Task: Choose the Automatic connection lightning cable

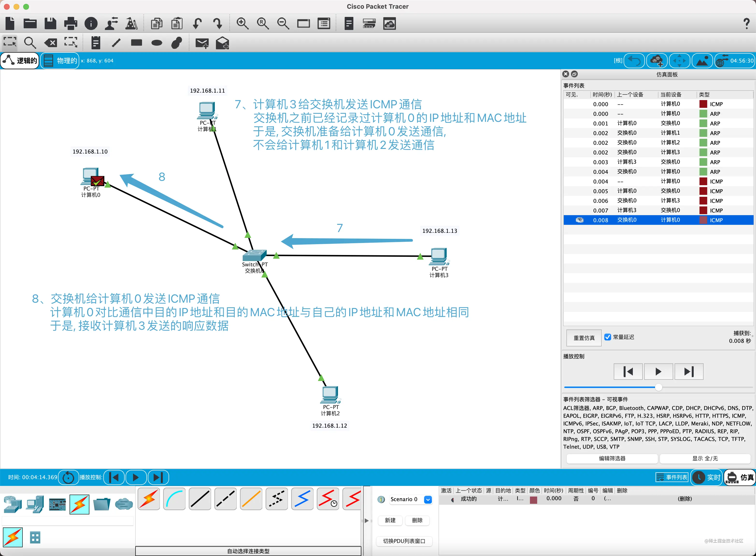Action: click(149, 499)
